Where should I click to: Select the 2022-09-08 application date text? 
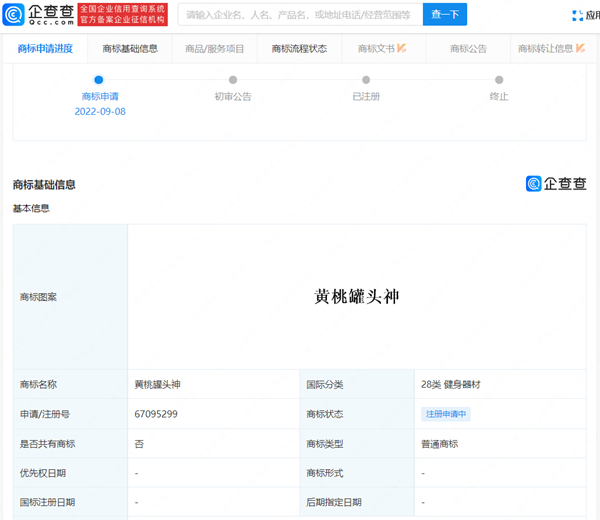click(100, 111)
